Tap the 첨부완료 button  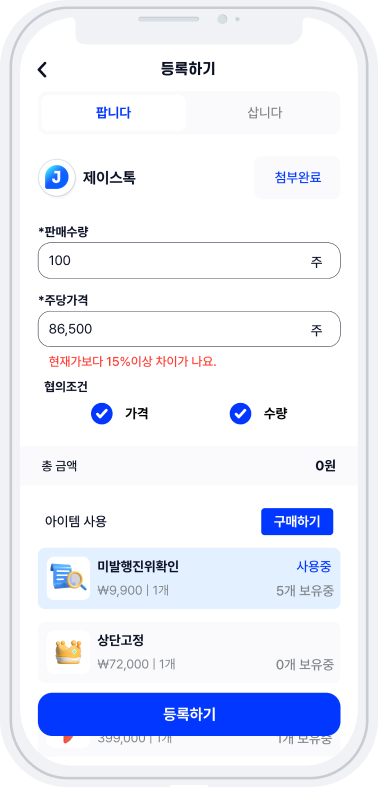[297, 178]
